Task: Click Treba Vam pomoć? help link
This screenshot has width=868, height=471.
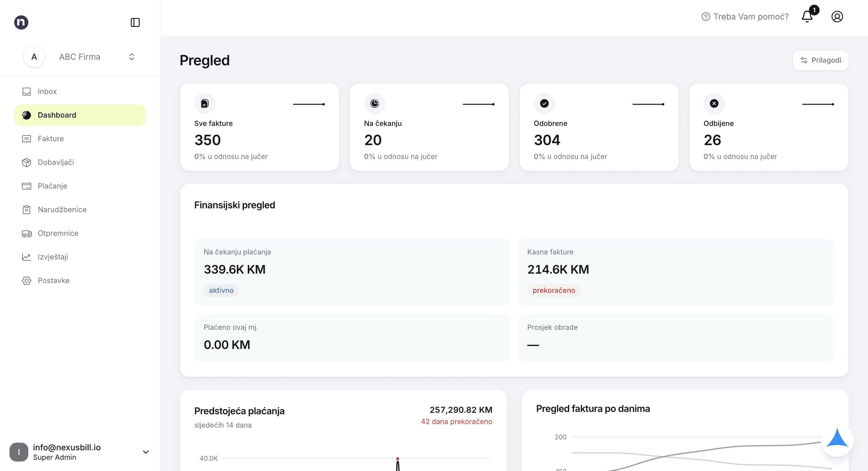Action: click(x=745, y=17)
